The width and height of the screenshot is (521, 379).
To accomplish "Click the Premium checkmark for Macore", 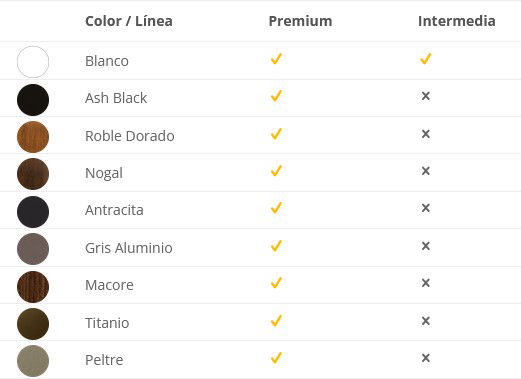I will tap(276, 283).
